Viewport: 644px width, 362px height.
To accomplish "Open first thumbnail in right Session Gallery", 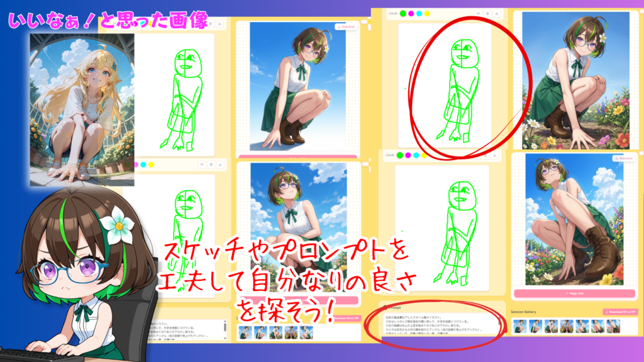I will 519,326.
